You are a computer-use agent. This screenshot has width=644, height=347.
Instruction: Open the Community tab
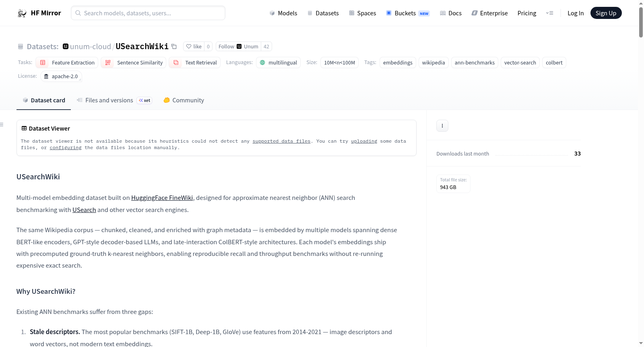click(x=184, y=100)
